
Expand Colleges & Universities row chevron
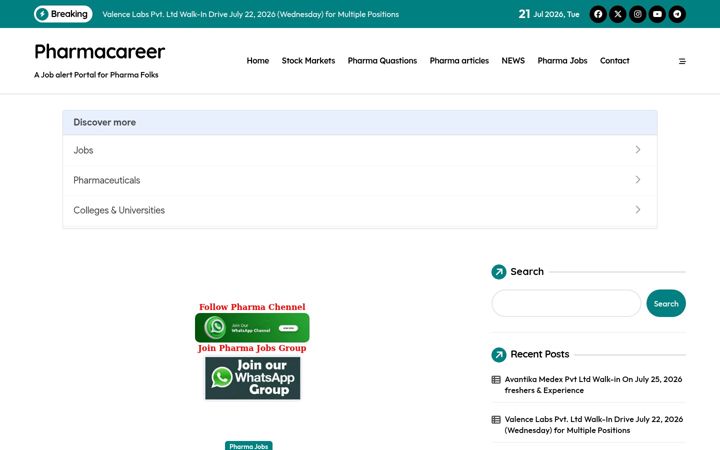[638, 209]
